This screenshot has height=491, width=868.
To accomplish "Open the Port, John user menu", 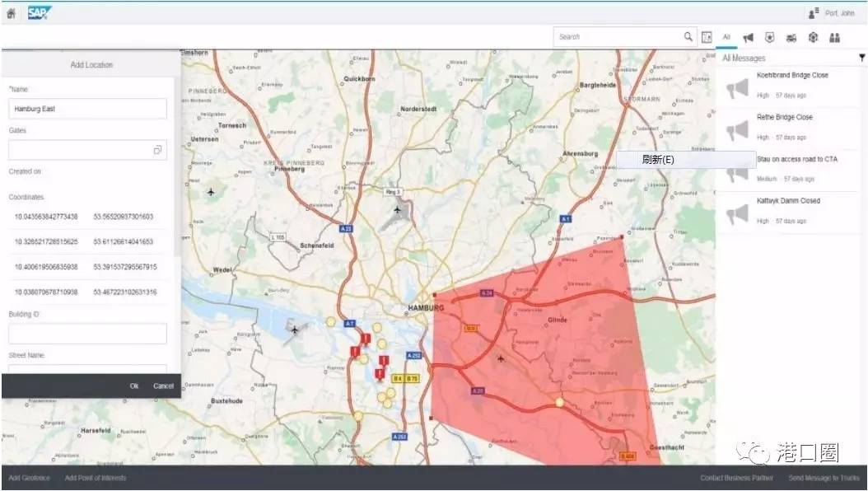I will coord(833,13).
